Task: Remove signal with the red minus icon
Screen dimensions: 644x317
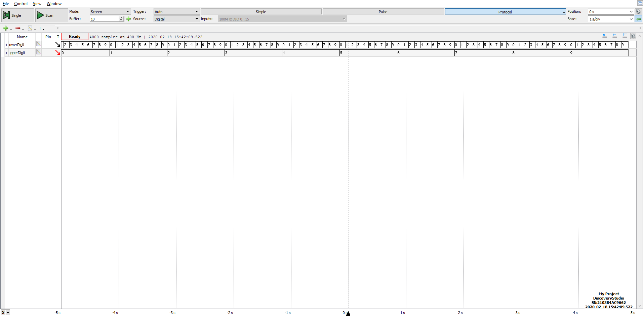Action: (x=18, y=29)
